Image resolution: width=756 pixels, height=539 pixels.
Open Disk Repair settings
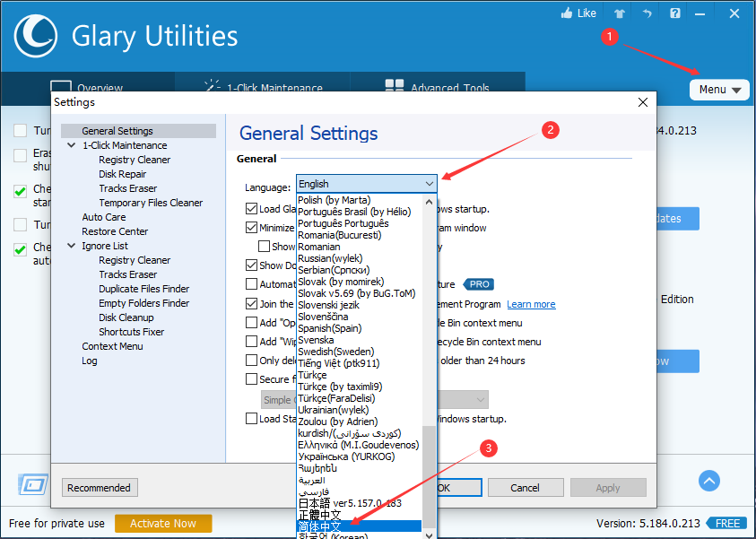tap(123, 174)
